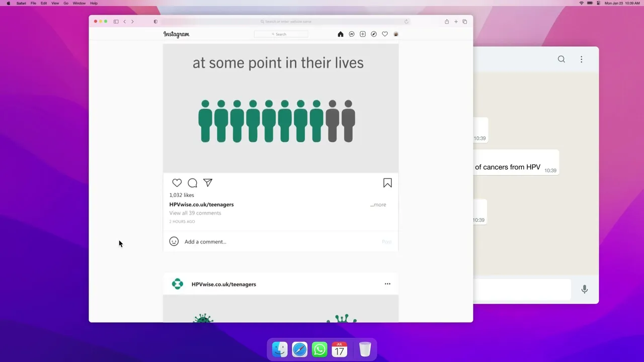The height and width of the screenshot is (362, 644).
Task: Open WhatsApp from the Dock
Action: [x=319, y=349]
